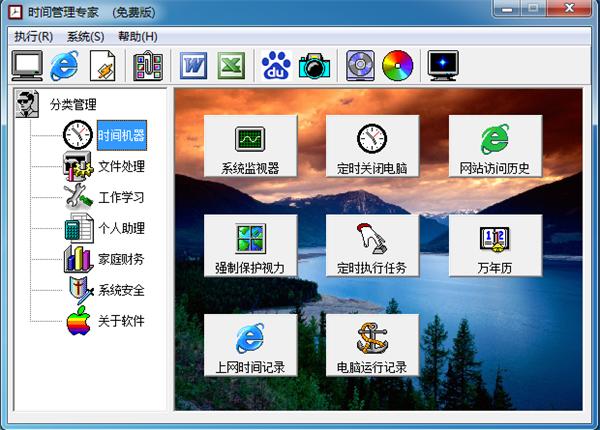This screenshot has width=600, height=430.
Task: Select 系统安全 in the category tree
Action: (121, 290)
